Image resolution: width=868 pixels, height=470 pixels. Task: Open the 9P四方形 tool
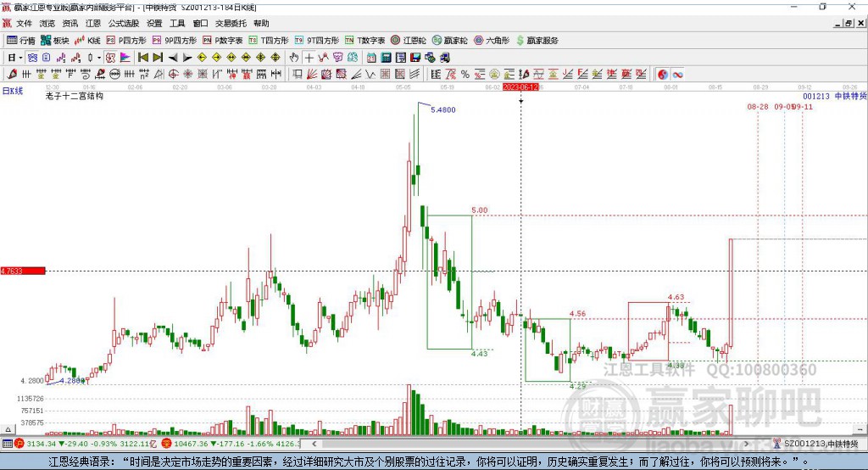click(175, 41)
